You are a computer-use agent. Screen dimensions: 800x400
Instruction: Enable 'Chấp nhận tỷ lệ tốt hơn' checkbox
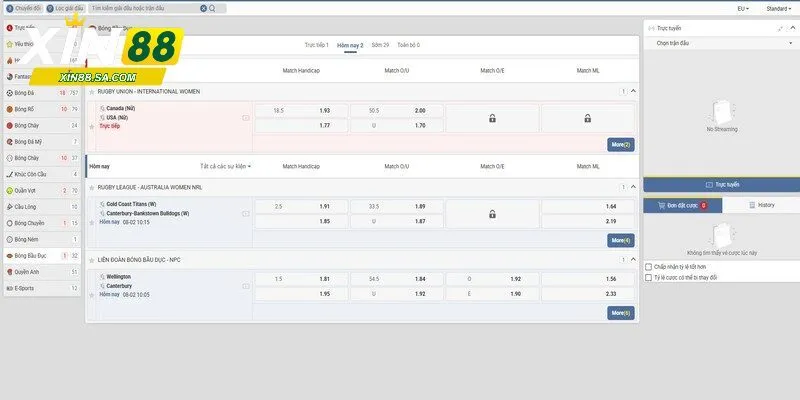(x=649, y=267)
